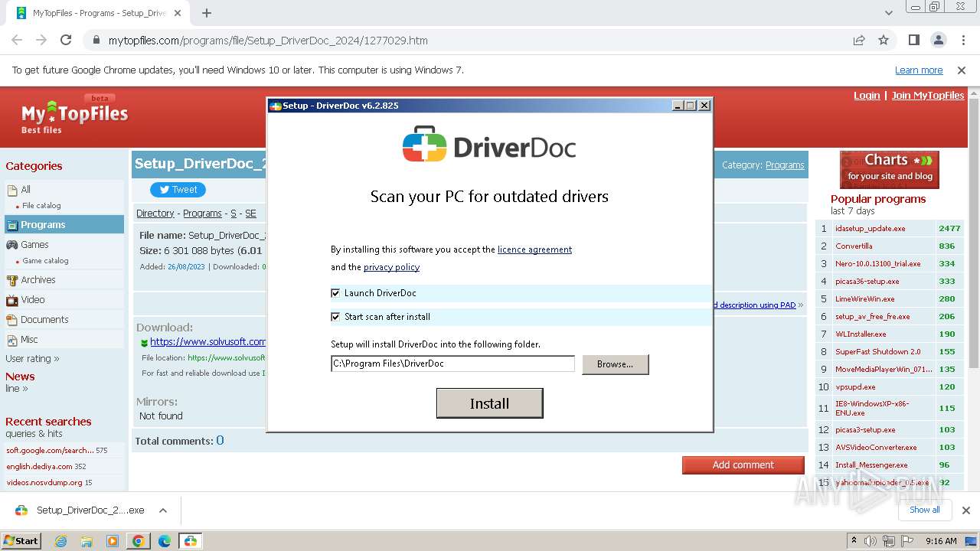Open the privacy policy link

click(391, 267)
